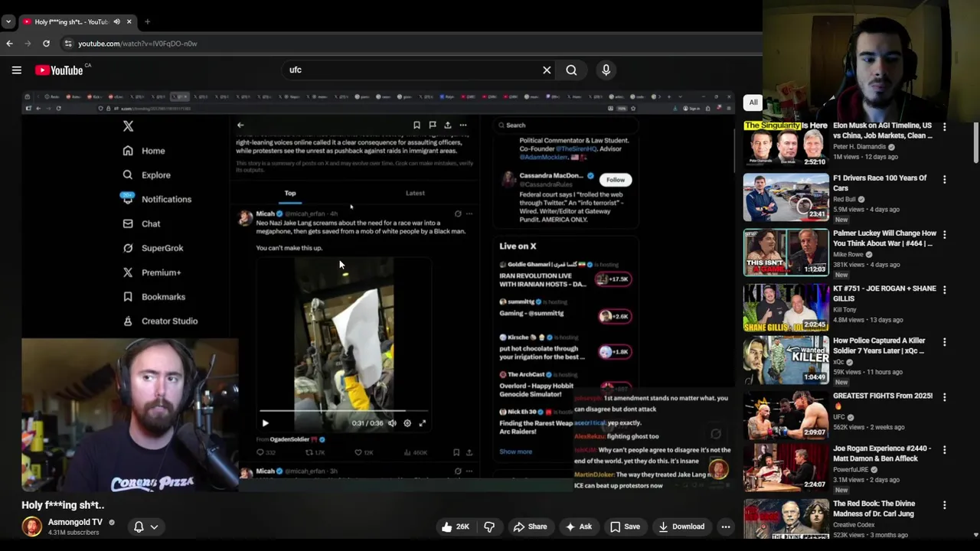The width and height of the screenshot is (980, 551).
Task: Open options for Elon Musk AGI video
Action: click(944, 127)
